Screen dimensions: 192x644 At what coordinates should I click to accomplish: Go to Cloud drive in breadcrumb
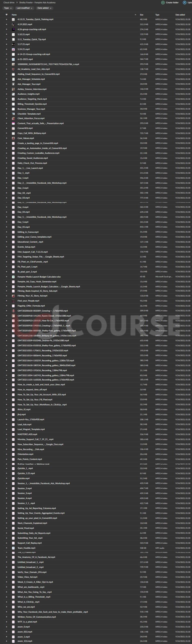(x=9, y=3)
